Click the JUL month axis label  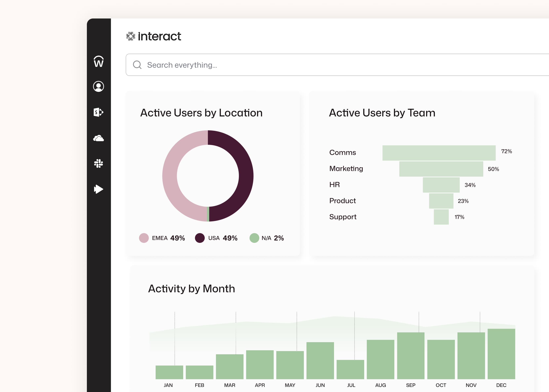(351, 386)
